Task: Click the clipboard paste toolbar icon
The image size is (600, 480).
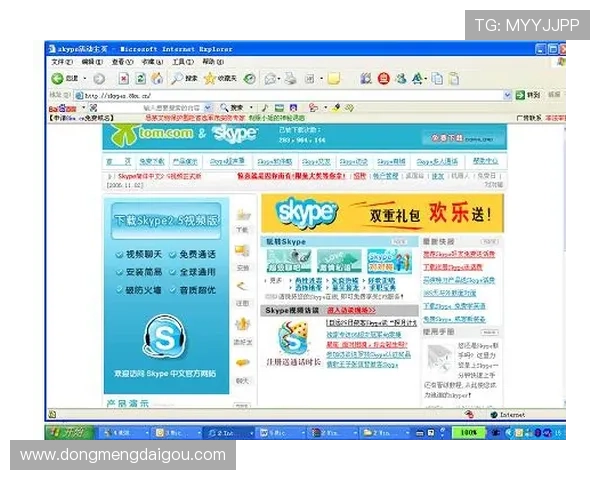Action: [x=454, y=78]
